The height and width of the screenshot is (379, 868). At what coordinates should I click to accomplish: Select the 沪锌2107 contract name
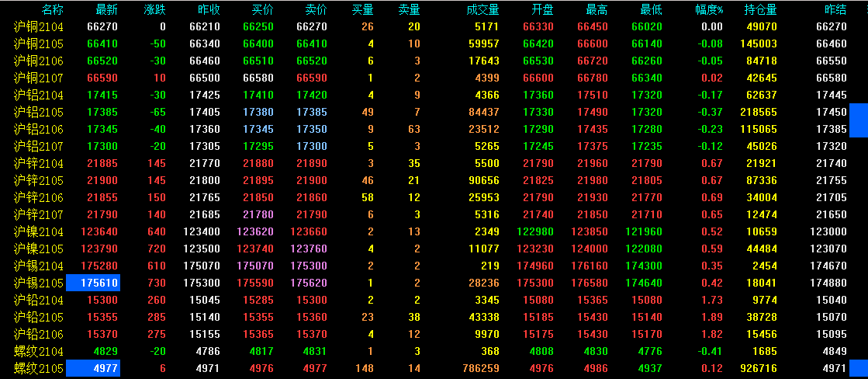[x=38, y=215]
